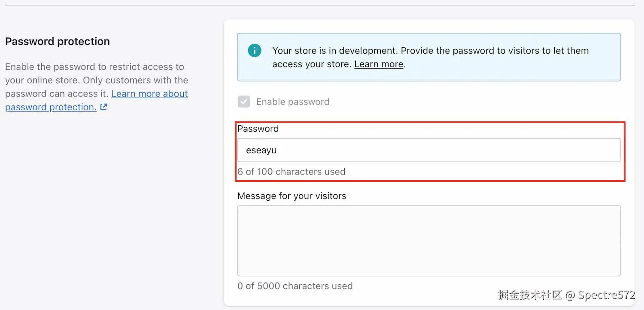Image resolution: width=644 pixels, height=310 pixels.
Task: Click the Password input containing 'eseayu'
Action: click(x=428, y=150)
